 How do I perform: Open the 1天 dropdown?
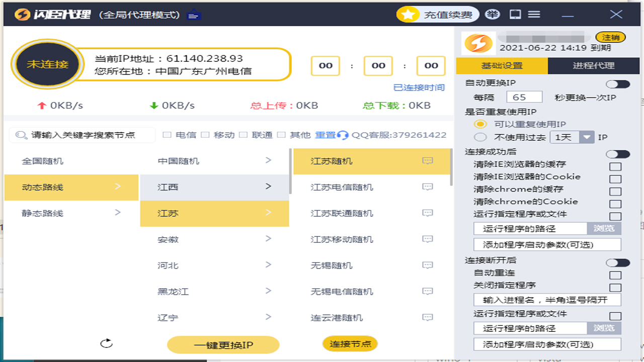(x=573, y=137)
